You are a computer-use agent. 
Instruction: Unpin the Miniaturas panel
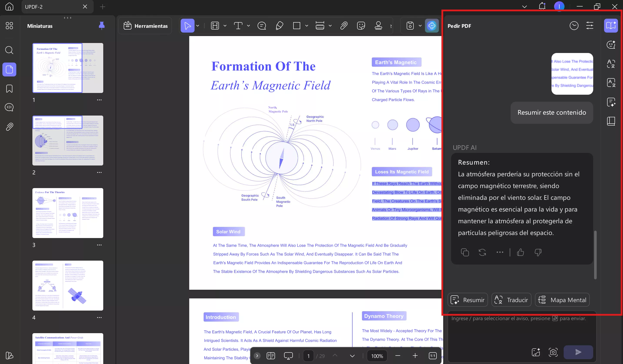click(101, 26)
